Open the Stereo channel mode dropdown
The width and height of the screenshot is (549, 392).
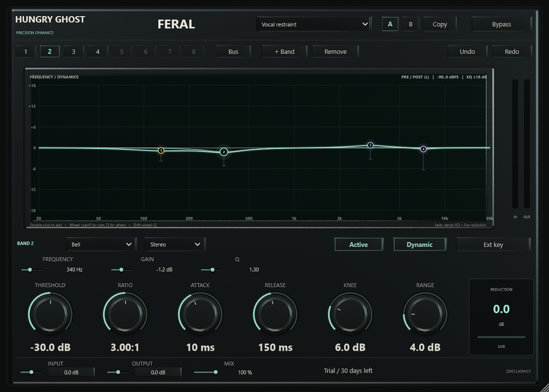click(x=175, y=245)
